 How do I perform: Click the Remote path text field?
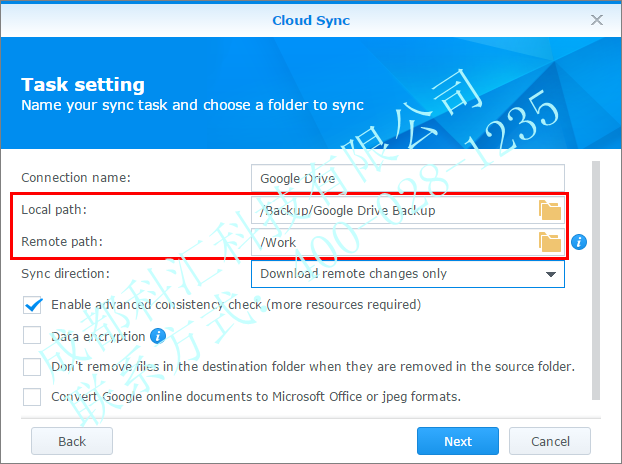pyautogui.click(x=395, y=241)
